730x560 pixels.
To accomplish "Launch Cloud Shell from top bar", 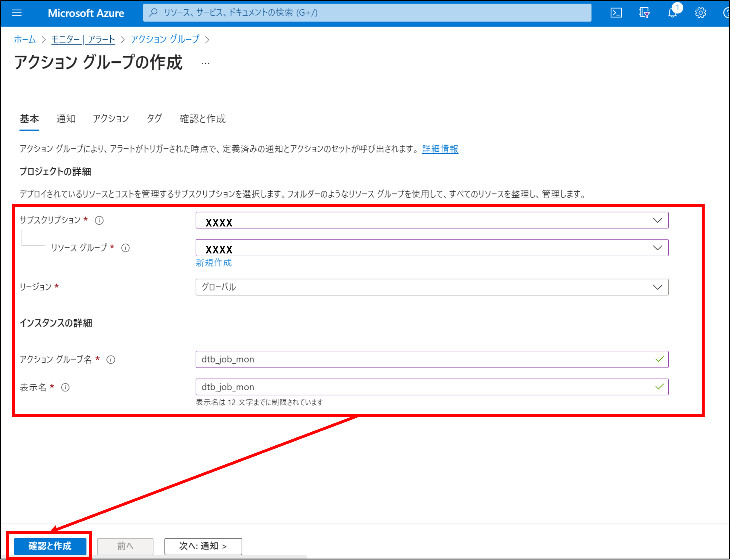I will point(616,13).
